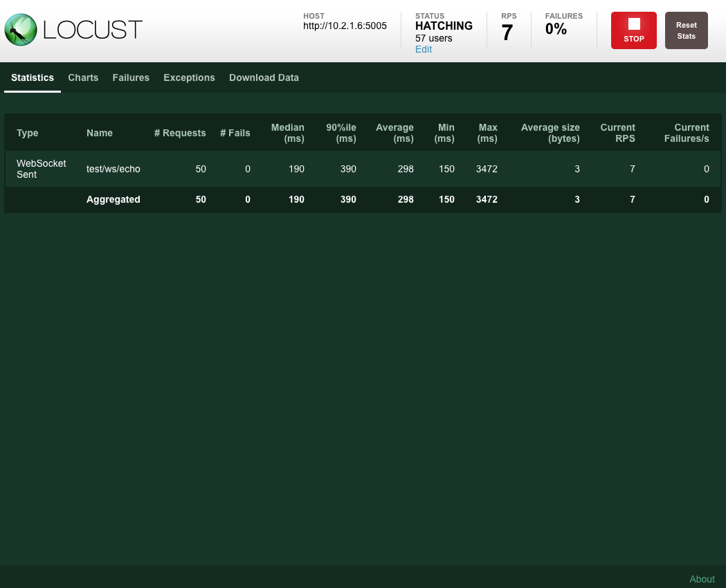Sort by # Fails column header

[x=235, y=134]
